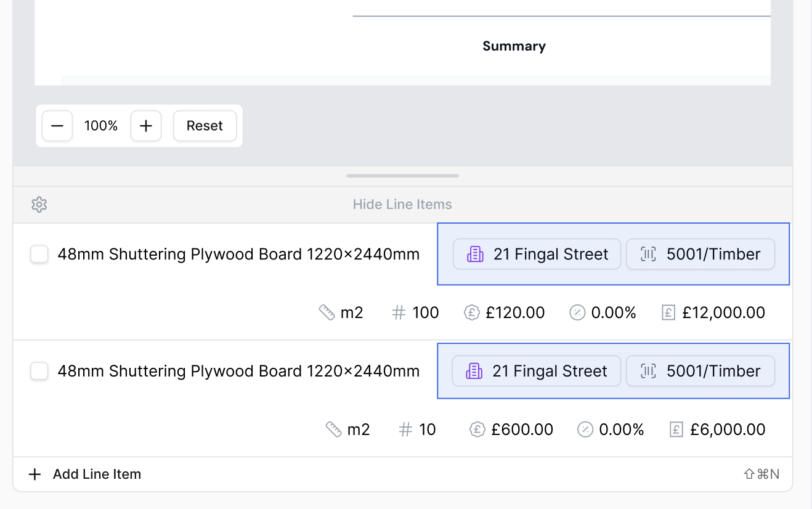
Task: Tick checkbox of second plywood line item
Action: (39, 371)
